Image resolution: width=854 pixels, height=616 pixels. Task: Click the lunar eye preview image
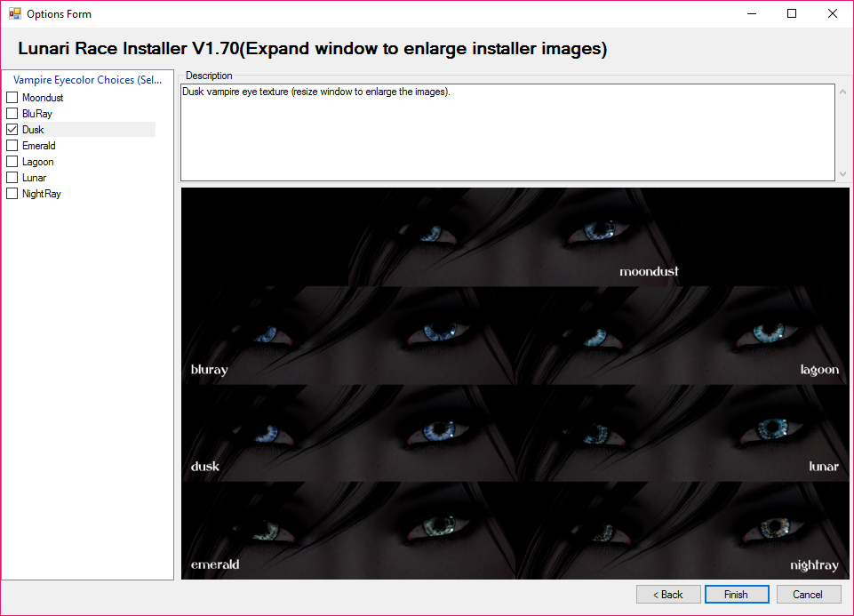tap(682, 433)
